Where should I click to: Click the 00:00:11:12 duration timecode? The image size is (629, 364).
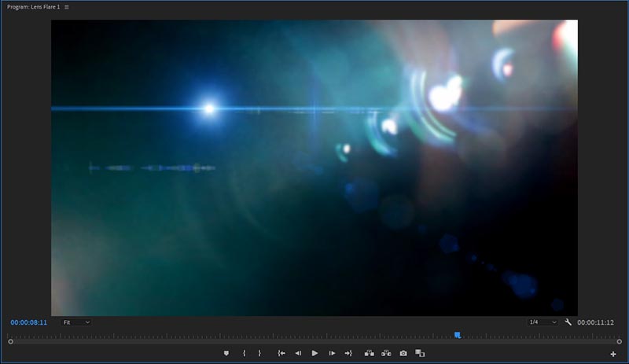[595, 322]
